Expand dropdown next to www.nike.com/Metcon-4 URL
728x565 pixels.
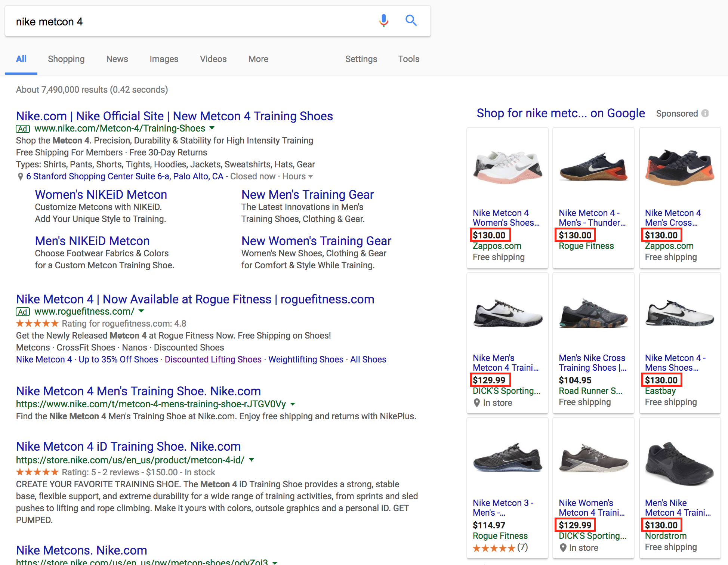[x=212, y=128]
